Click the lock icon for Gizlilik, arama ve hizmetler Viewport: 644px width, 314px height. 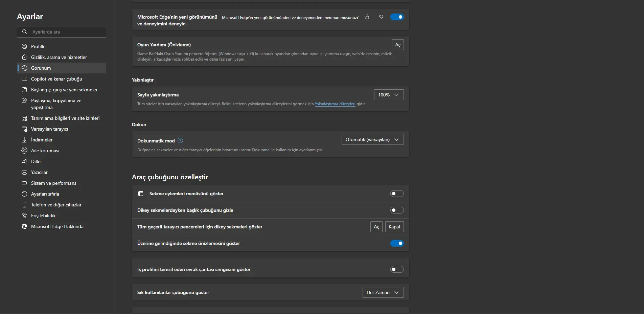(x=24, y=57)
